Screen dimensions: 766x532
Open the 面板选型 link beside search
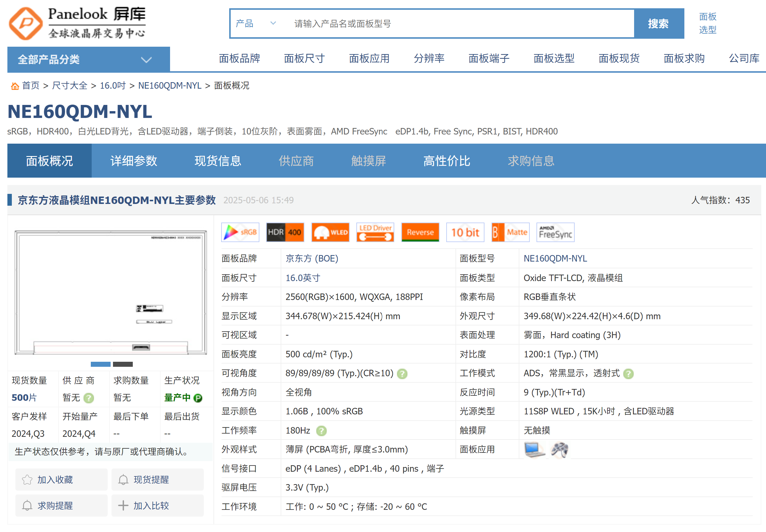click(708, 23)
